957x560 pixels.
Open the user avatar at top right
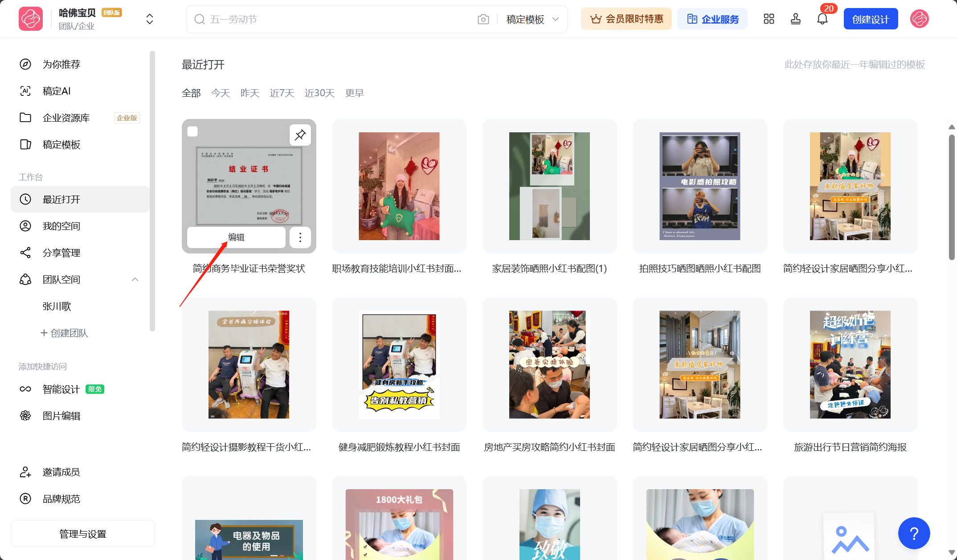920,19
